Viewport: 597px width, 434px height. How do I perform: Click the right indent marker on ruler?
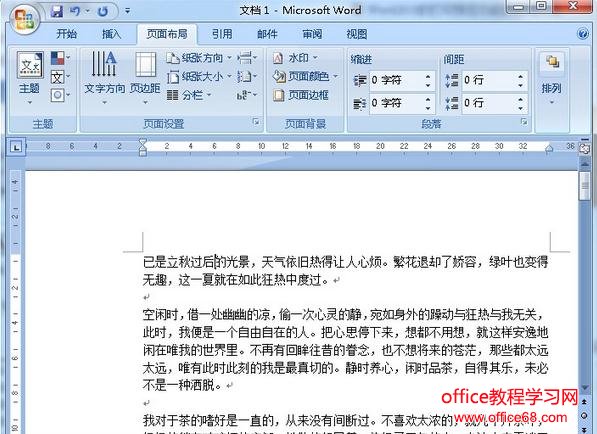[x=549, y=149]
